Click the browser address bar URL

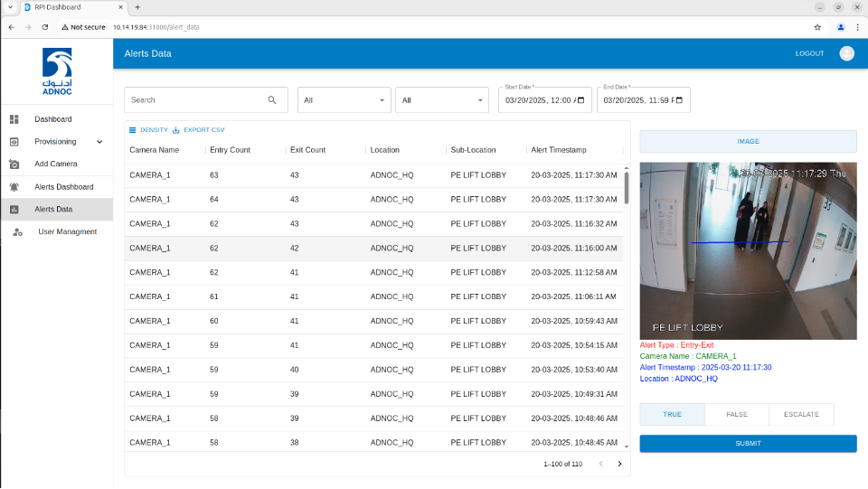pos(156,27)
